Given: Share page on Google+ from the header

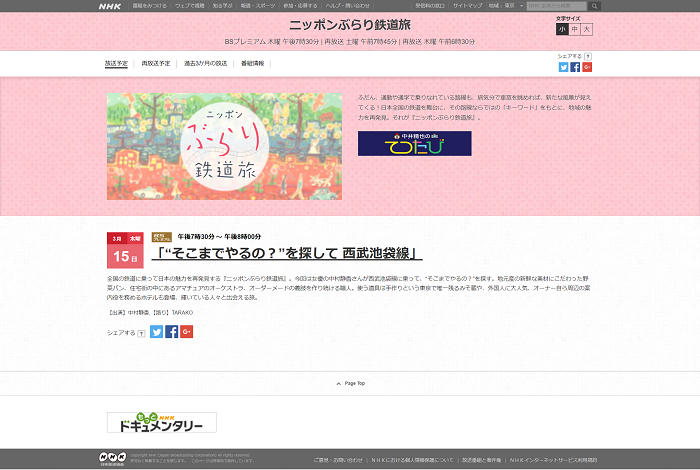Looking at the screenshot, I should 587,67.
